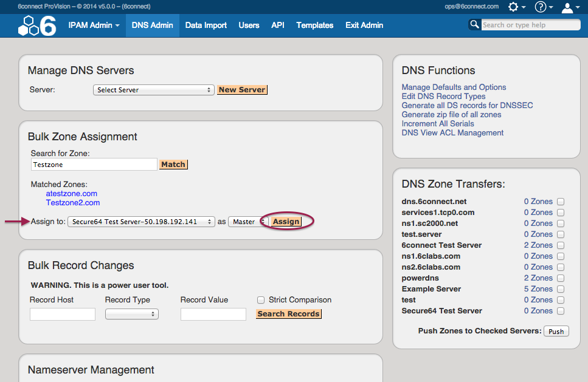
Task: Enable the Strict Comparison checkbox
Action: tap(261, 300)
